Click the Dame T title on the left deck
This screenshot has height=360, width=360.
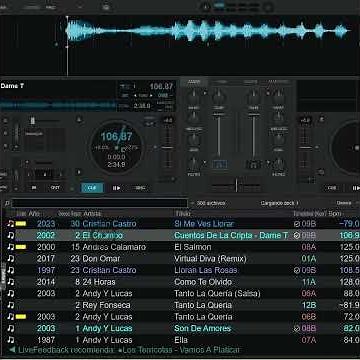12,86
